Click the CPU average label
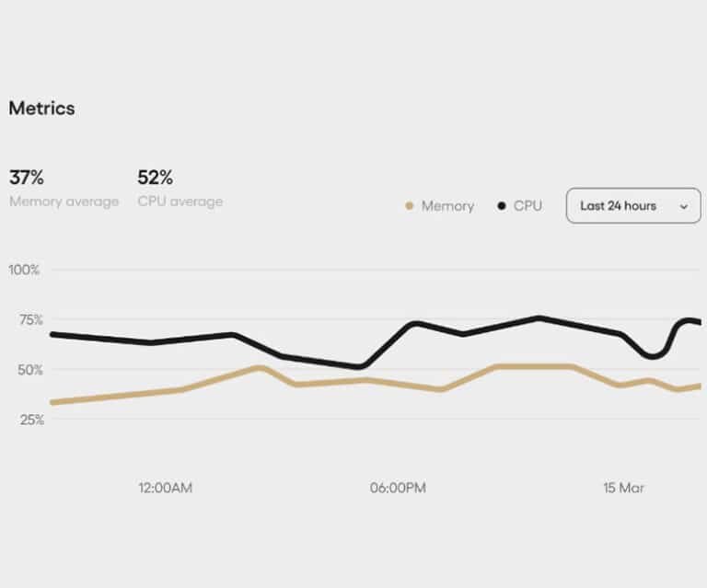707x588 pixels. point(180,202)
